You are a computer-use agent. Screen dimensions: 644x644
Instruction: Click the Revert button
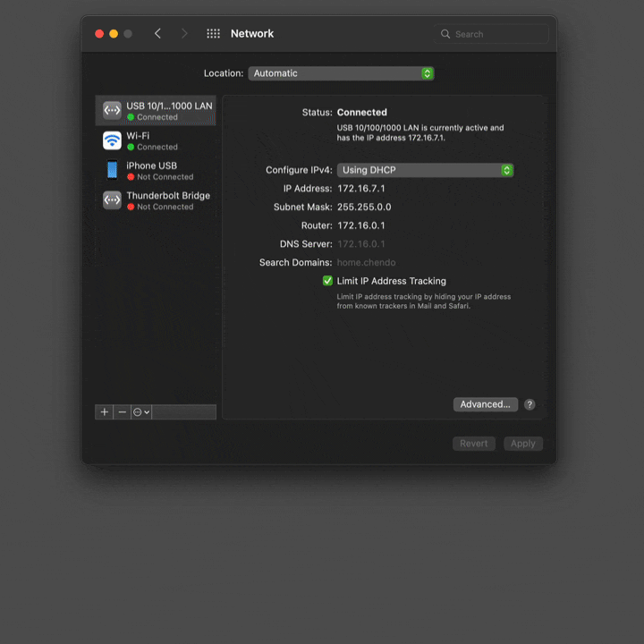[474, 444]
